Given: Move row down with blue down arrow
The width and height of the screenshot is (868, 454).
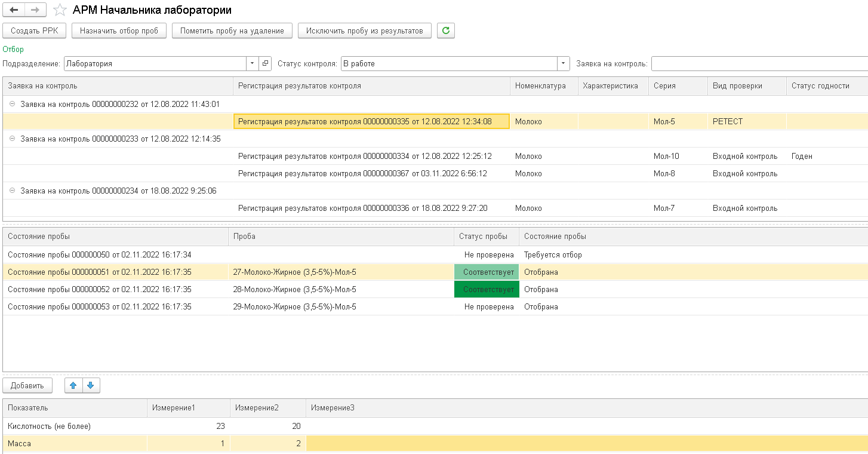Looking at the screenshot, I should 91,385.
